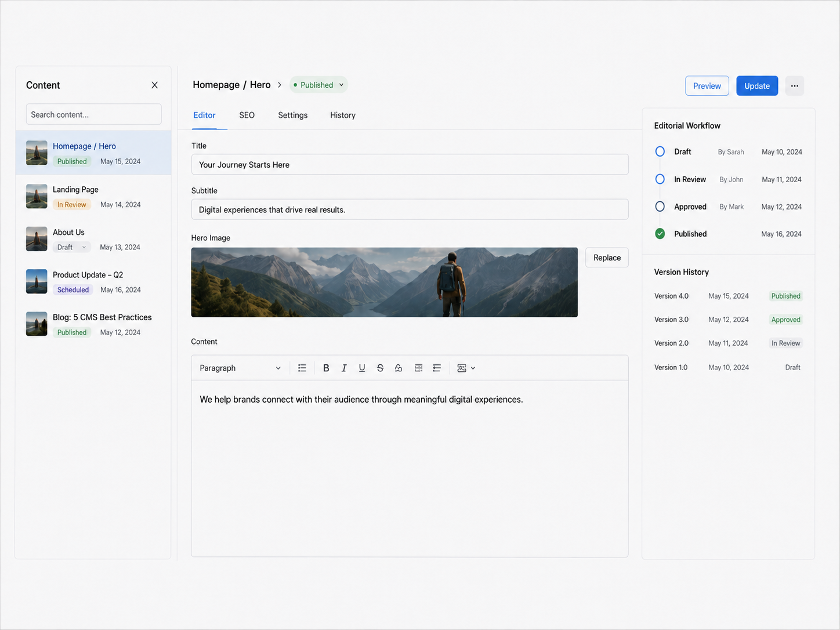This screenshot has height=630, width=840.
Task: Apply bold formatting
Action: point(326,368)
